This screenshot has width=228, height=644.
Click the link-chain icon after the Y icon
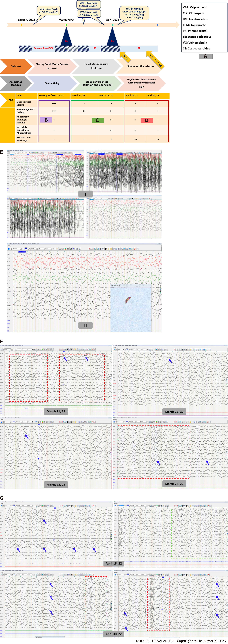(29, 249)
